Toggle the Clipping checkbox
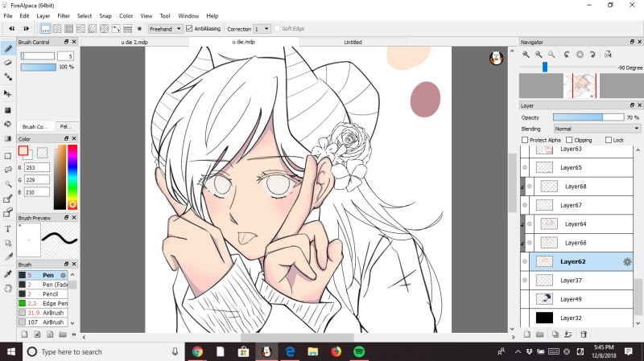644x361 pixels. pyautogui.click(x=569, y=140)
